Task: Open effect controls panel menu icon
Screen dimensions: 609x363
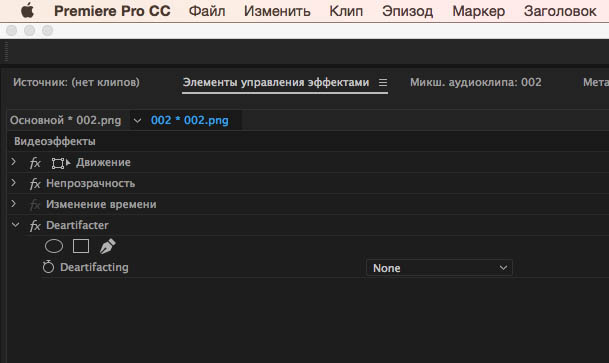Action: 383,83
